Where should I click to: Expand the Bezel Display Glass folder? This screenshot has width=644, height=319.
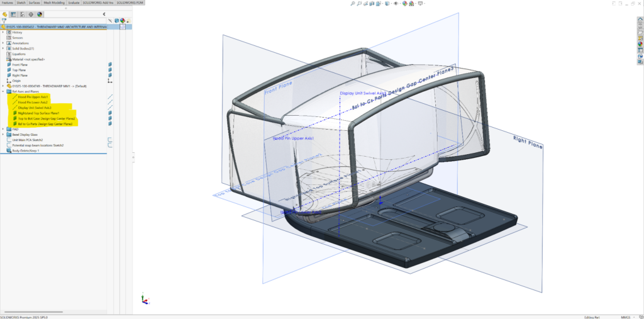(x=3, y=135)
